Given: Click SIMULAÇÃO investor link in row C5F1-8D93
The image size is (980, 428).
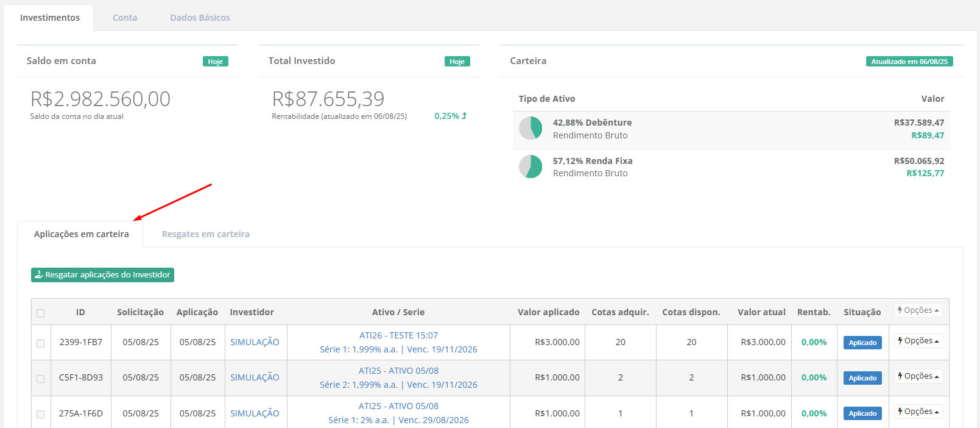Looking at the screenshot, I should pos(255,377).
